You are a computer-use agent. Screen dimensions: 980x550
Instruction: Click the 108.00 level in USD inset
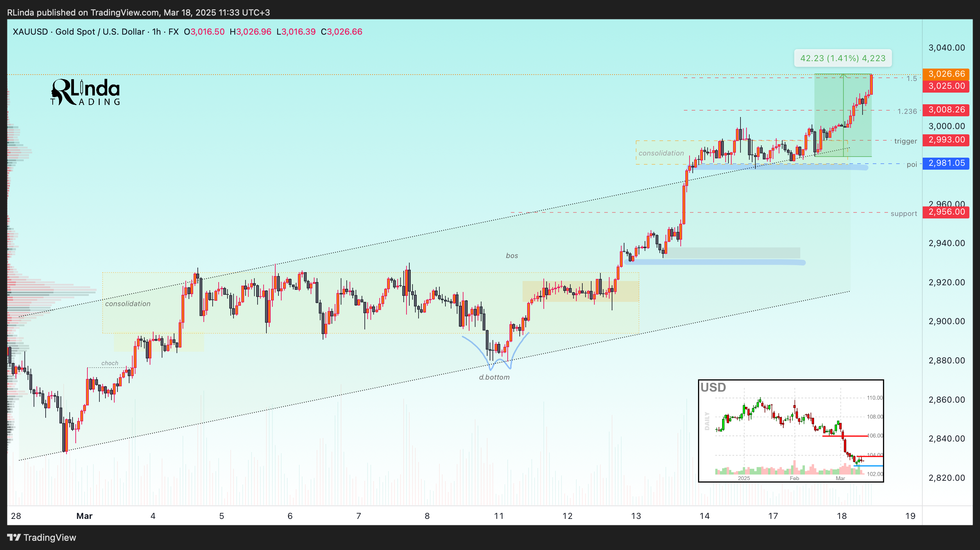(875, 417)
